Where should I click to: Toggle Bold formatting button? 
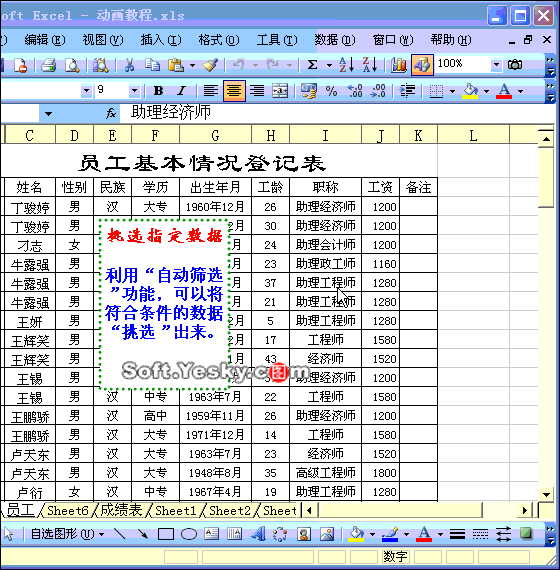click(158, 91)
